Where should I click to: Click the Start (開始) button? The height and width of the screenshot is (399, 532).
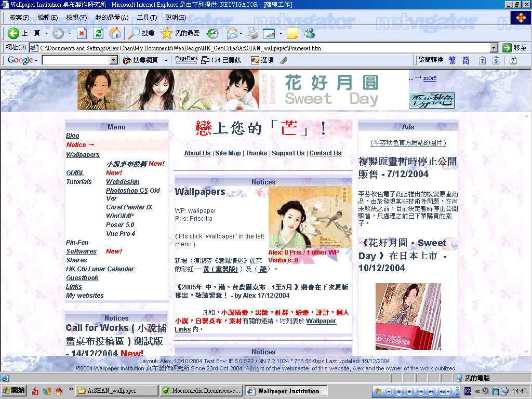pyautogui.click(x=14, y=391)
